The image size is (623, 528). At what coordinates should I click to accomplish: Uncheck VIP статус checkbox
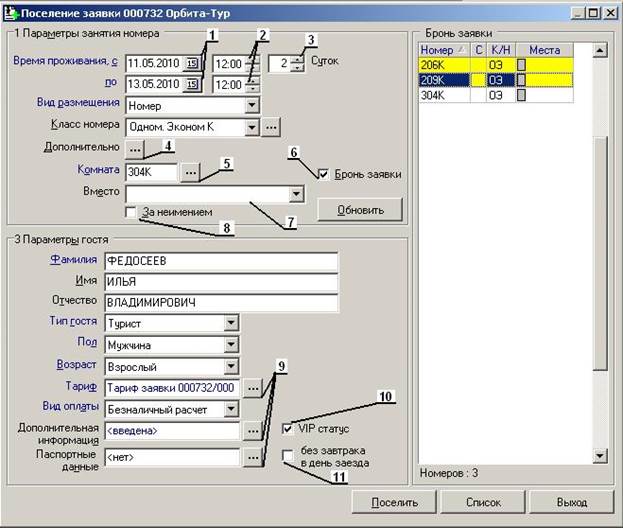289,428
